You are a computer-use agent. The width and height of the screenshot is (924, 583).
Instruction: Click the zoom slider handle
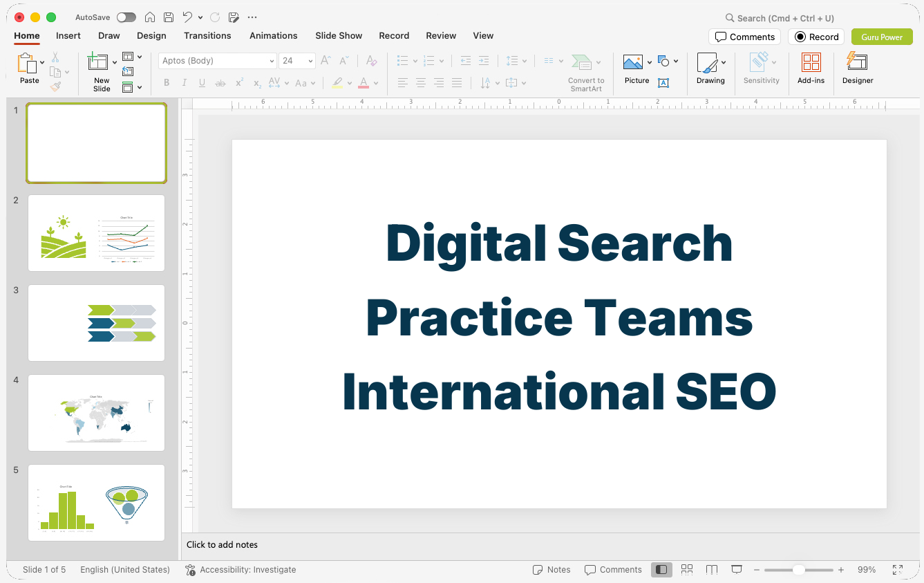798,570
